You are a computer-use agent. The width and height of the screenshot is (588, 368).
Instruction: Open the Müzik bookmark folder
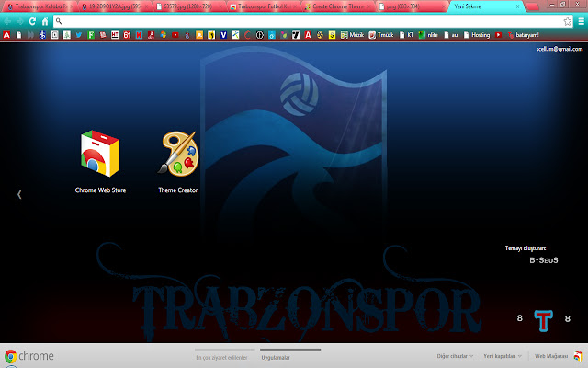pos(352,35)
